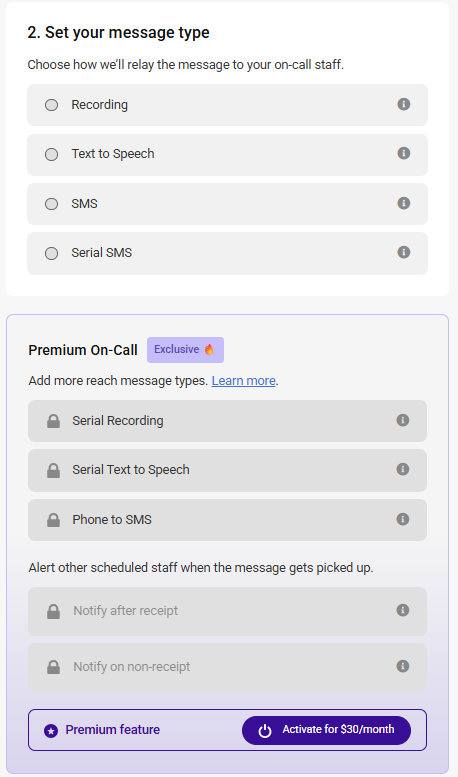
Task: Click the Premium feature star icon
Action: coord(51,730)
